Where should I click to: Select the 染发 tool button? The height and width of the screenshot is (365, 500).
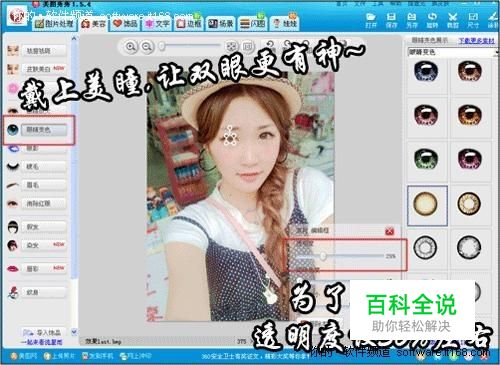(44, 245)
